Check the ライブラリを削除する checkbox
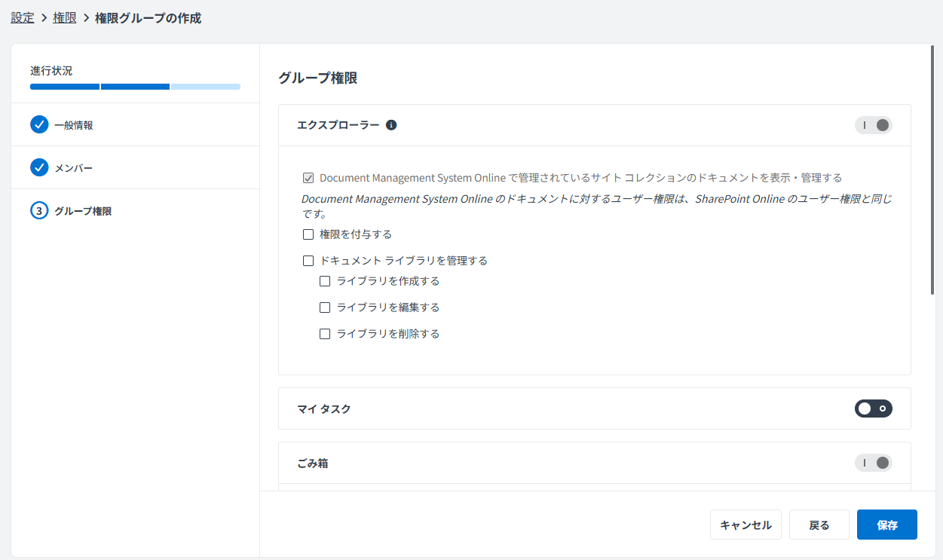This screenshot has width=943, height=560. coord(325,333)
